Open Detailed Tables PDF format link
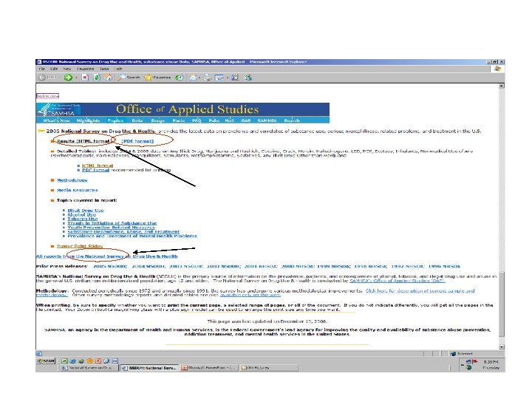 95,170
